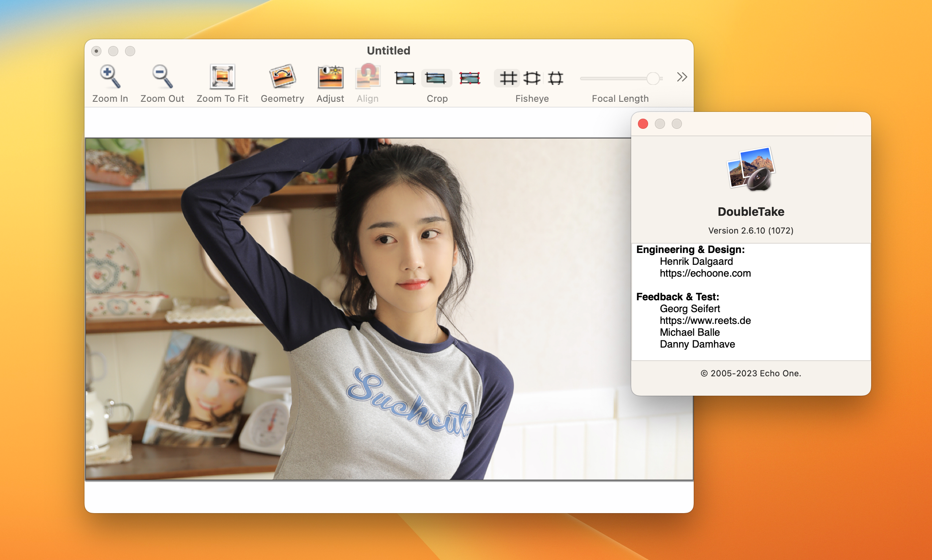Select the red-handle manual Crop mode
This screenshot has width=932, height=560.
(469, 78)
